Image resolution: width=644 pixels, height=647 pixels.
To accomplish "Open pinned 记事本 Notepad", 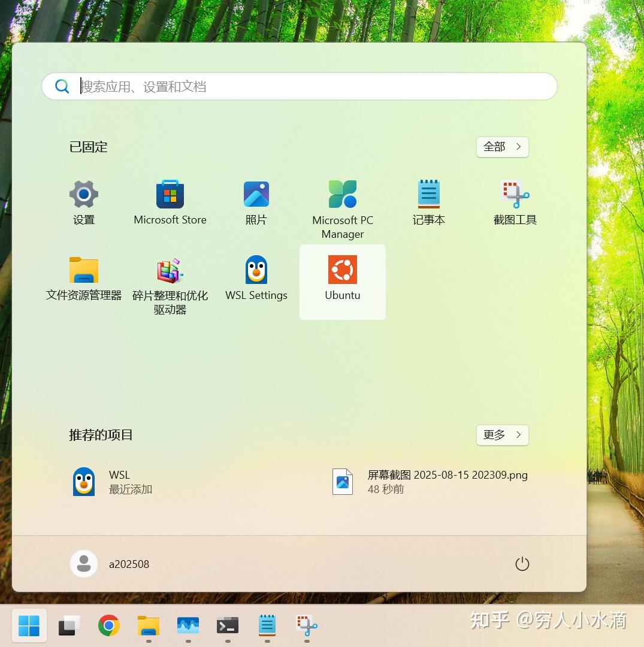I will point(428,194).
